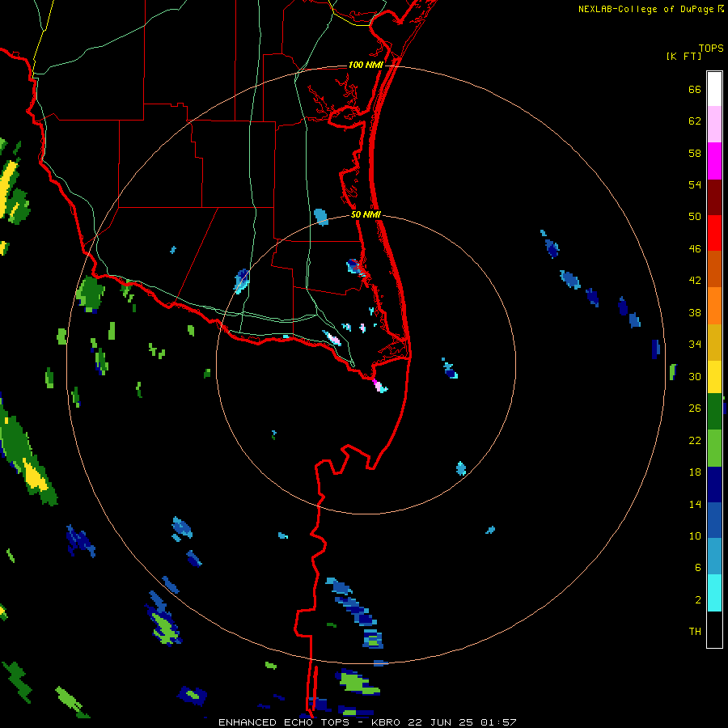This screenshot has width=728, height=728.
Task: Click the yellow 30 kft legend swatch
Action: click(x=714, y=377)
